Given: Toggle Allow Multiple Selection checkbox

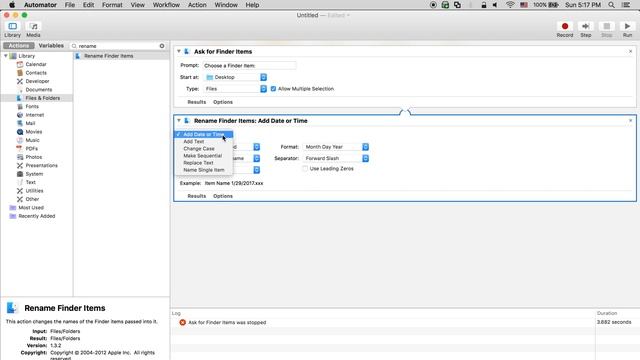Looking at the screenshot, I should pyautogui.click(x=273, y=89).
